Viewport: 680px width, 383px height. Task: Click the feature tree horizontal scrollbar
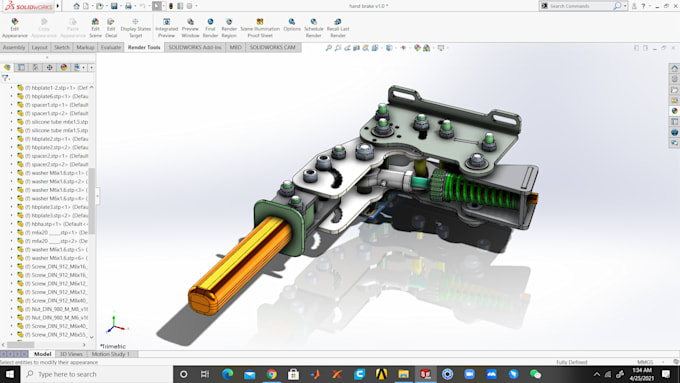[x=20, y=345]
